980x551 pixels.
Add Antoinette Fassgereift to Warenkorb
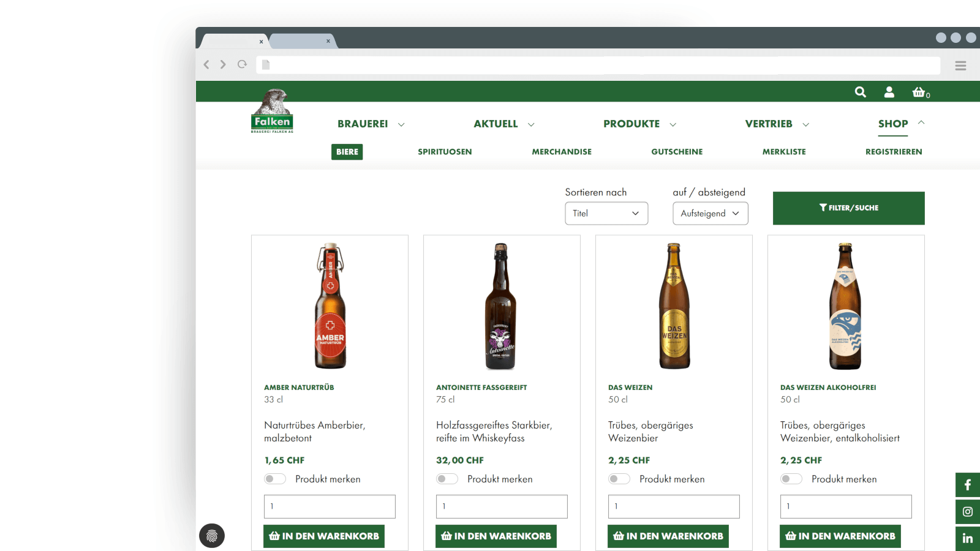(x=496, y=536)
